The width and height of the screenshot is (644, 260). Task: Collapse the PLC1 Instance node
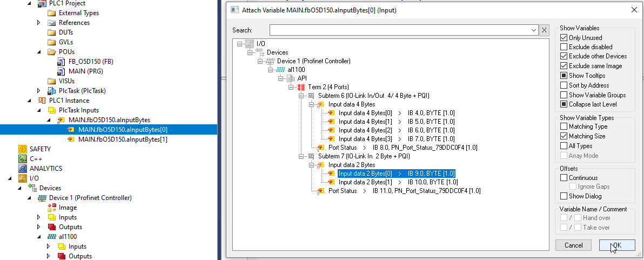pos(29,101)
